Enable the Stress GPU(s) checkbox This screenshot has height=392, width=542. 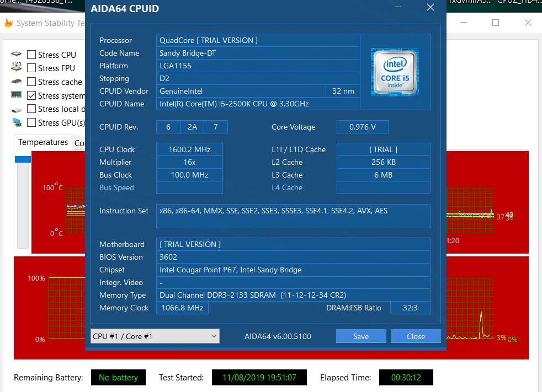tap(31, 122)
